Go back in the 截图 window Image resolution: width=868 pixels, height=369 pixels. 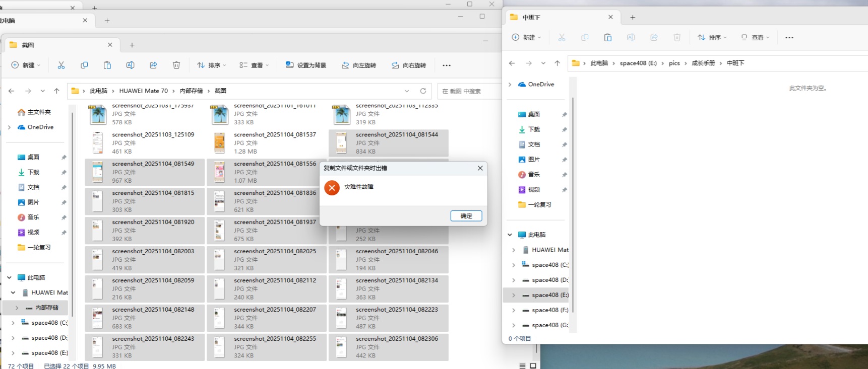(x=12, y=91)
